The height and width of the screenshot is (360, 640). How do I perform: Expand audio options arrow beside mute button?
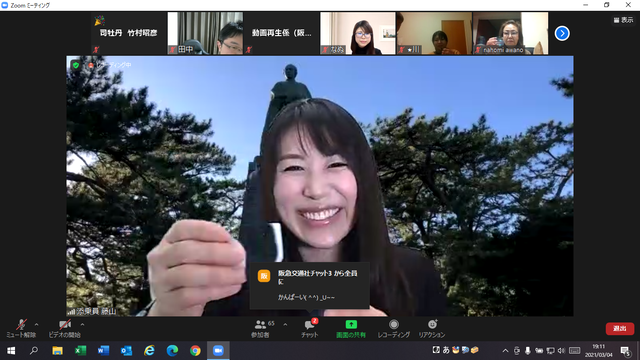point(37,325)
